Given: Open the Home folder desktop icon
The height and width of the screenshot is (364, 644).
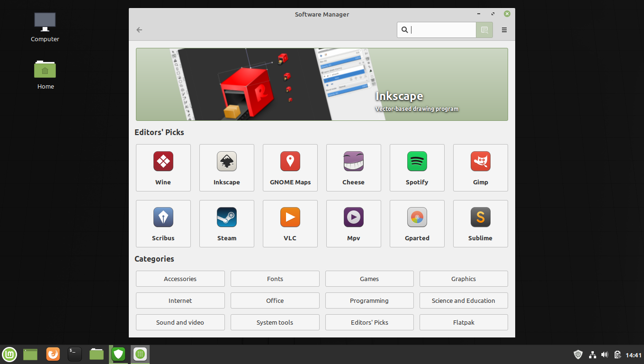Looking at the screenshot, I should point(45,74).
